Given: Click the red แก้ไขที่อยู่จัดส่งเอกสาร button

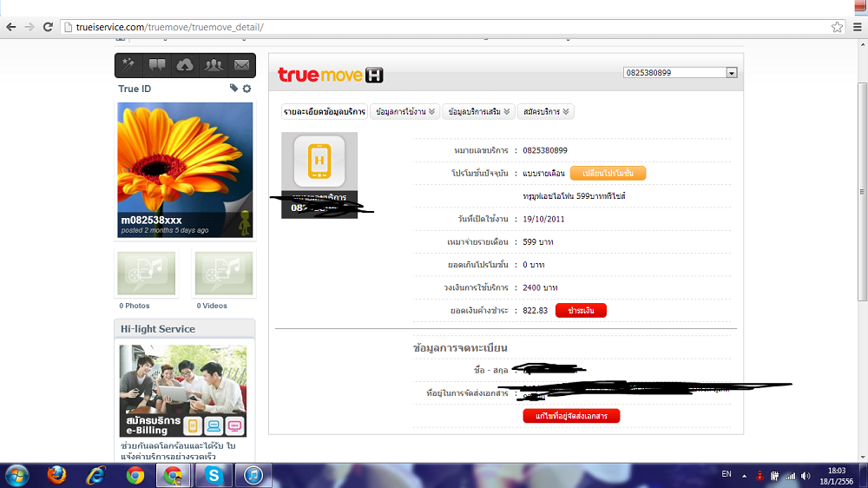Looking at the screenshot, I should (x=571, y=416).
